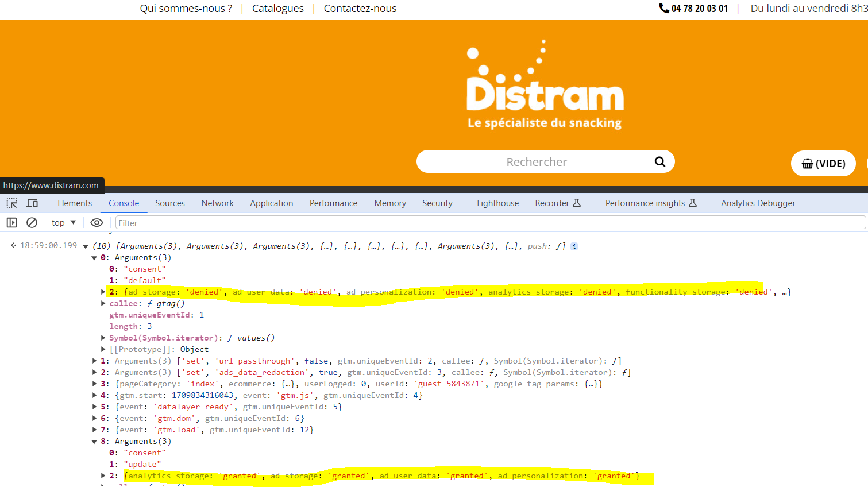Switch to the Elements tab

tap(75, 203)
